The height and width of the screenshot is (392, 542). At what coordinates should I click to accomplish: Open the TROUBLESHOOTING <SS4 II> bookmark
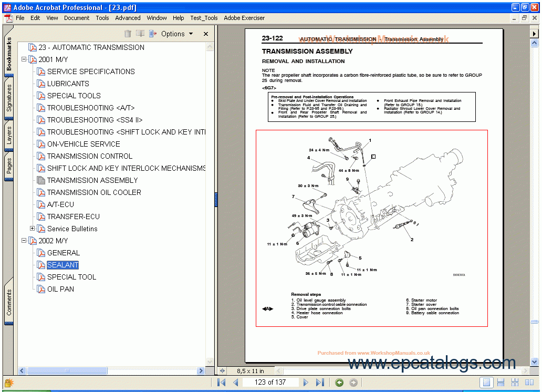point(95,120)
